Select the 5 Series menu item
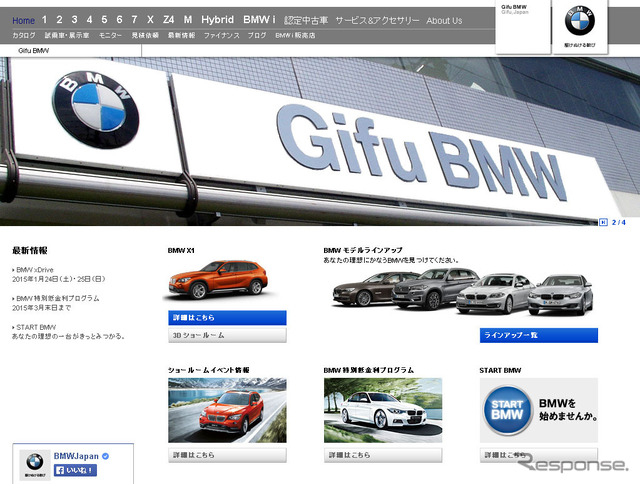 click(104, 20)
